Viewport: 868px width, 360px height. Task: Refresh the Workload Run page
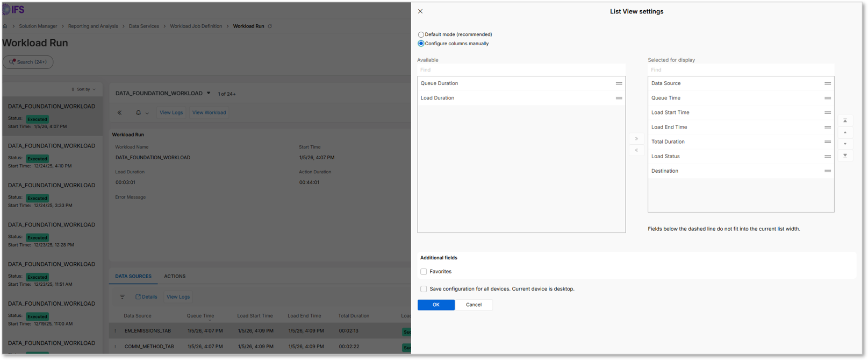point(270,26)
